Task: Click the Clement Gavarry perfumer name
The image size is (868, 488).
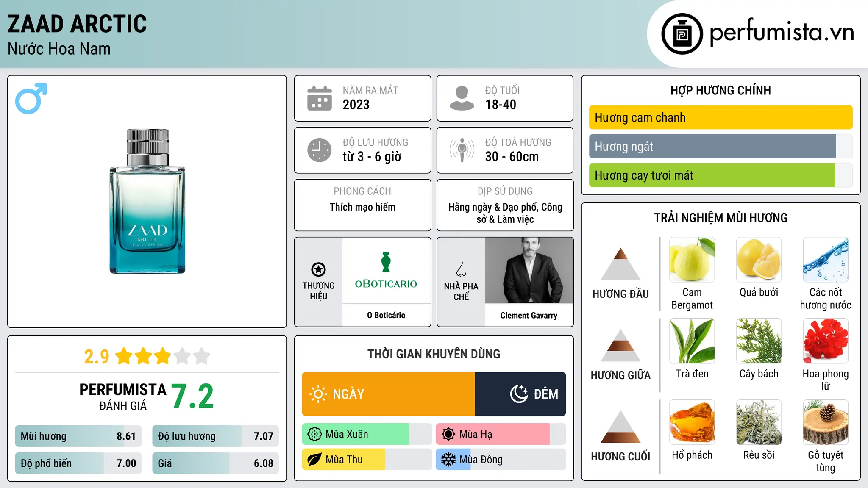Action: [529, 316]
